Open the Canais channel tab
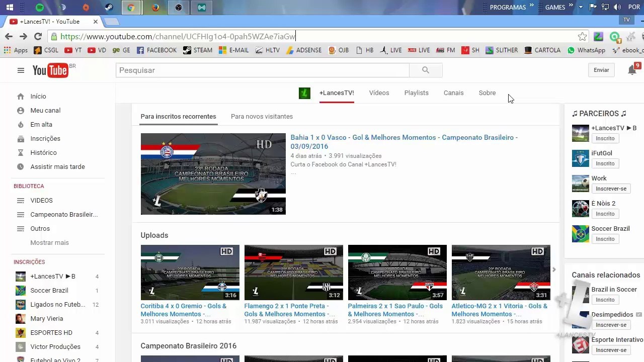Image resolution: width=644 pixels, height=362 pixels. 453,93
